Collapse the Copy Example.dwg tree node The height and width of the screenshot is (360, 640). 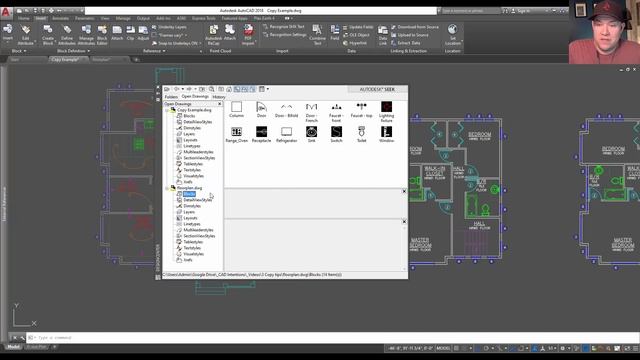[x=167, y=110]
